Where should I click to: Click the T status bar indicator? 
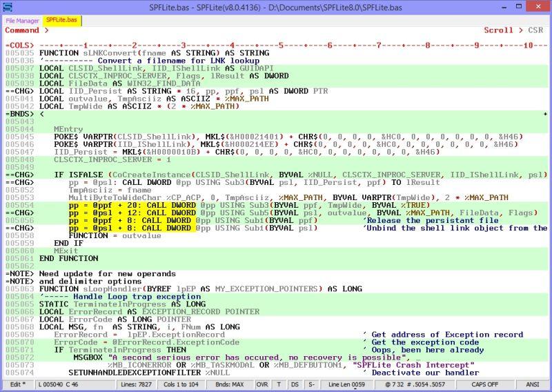[x=279, y=384]
